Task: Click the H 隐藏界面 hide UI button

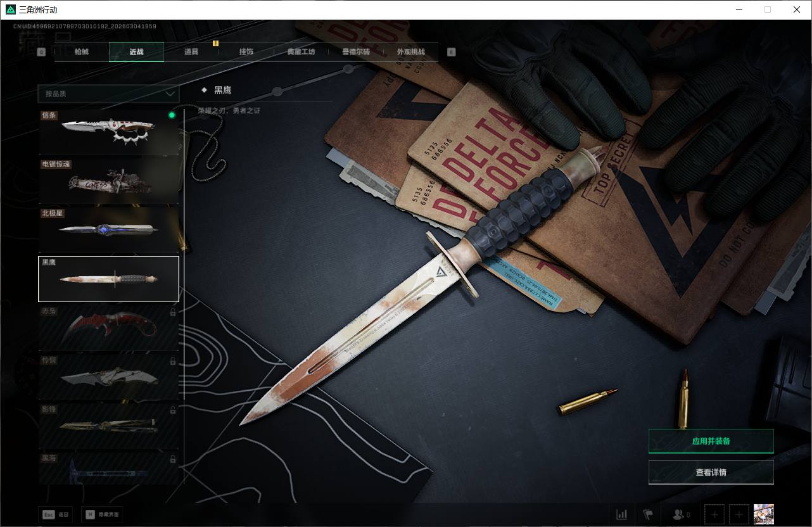Action: click(x=103, y=514)
